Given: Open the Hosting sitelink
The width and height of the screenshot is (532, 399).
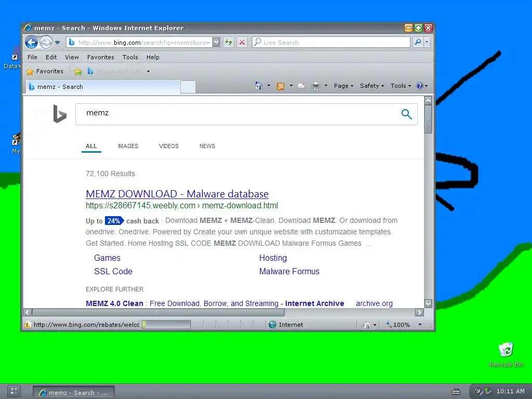Looking at the screenshot, I should 273,258.
